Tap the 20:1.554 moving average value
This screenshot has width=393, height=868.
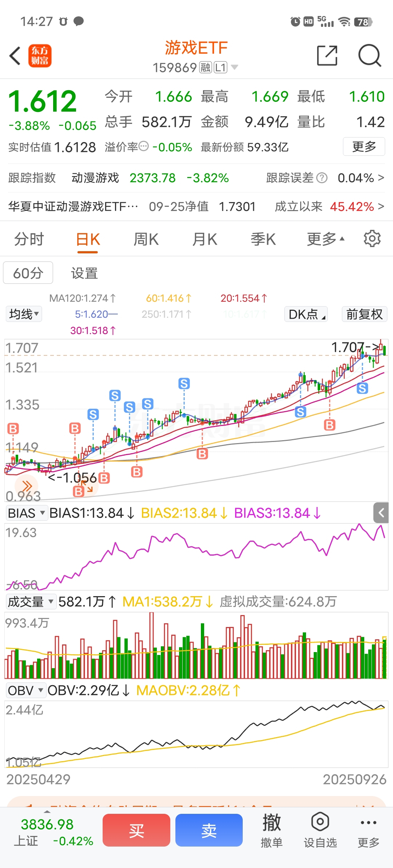click(244, 298)
